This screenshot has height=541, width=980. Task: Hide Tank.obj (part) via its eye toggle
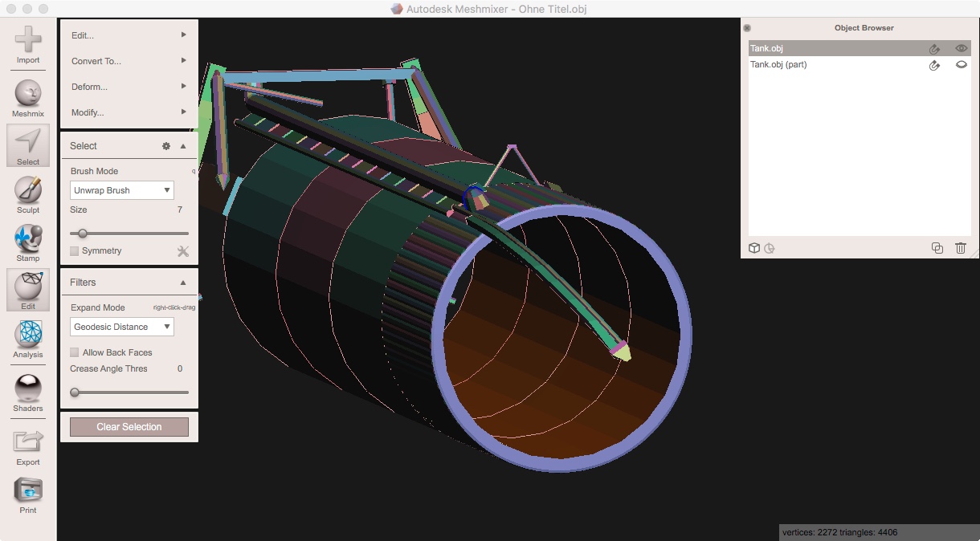(x=961, y=64)
